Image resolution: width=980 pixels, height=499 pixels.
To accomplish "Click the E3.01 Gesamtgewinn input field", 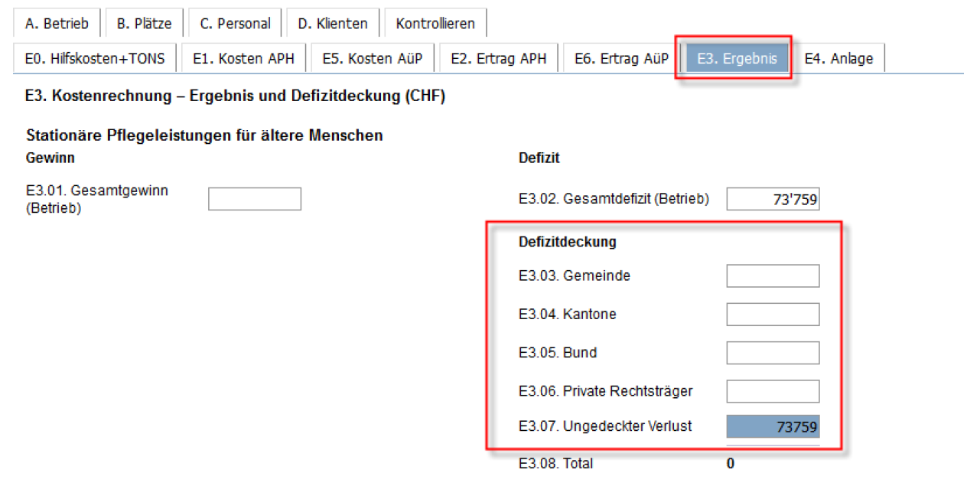I will (255, 199).
